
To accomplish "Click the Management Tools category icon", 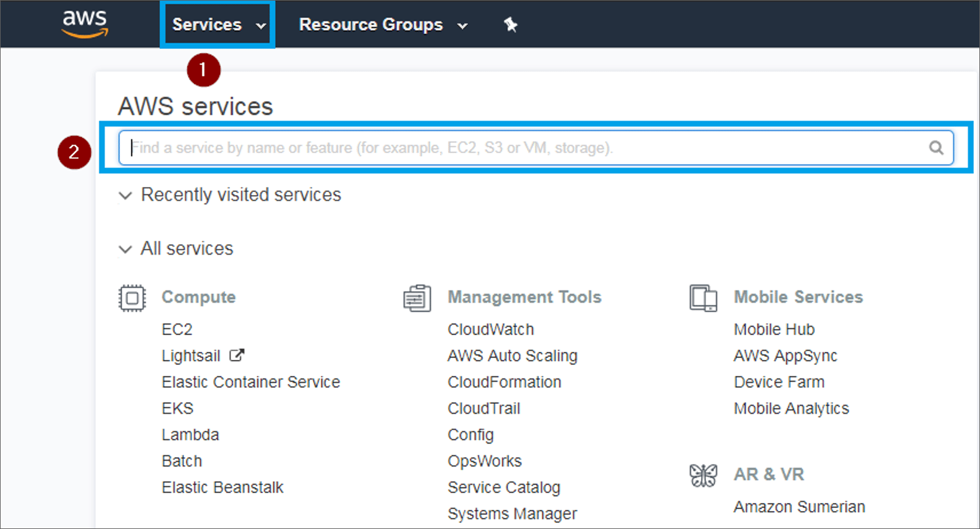I will (417, 299).
